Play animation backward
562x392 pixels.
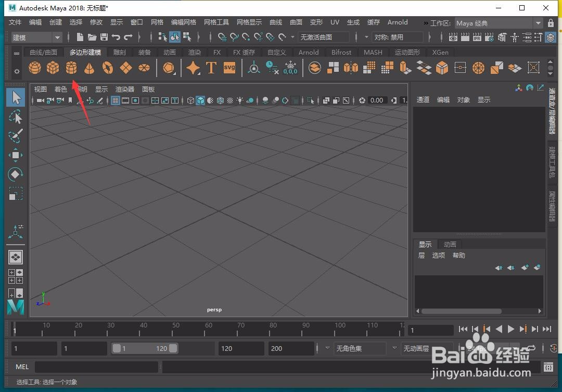(x=499, y=329)
